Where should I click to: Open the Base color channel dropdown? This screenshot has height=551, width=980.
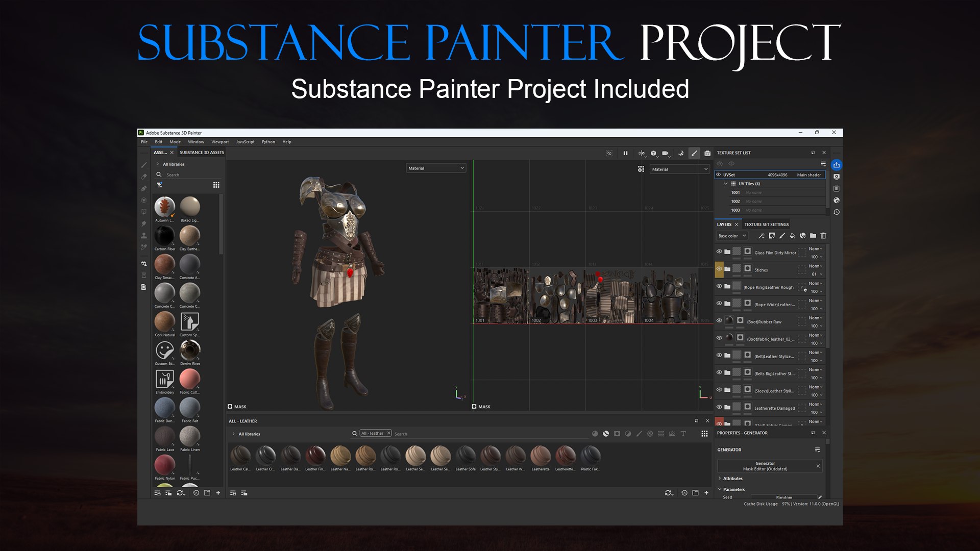click(x=732, y=236)
